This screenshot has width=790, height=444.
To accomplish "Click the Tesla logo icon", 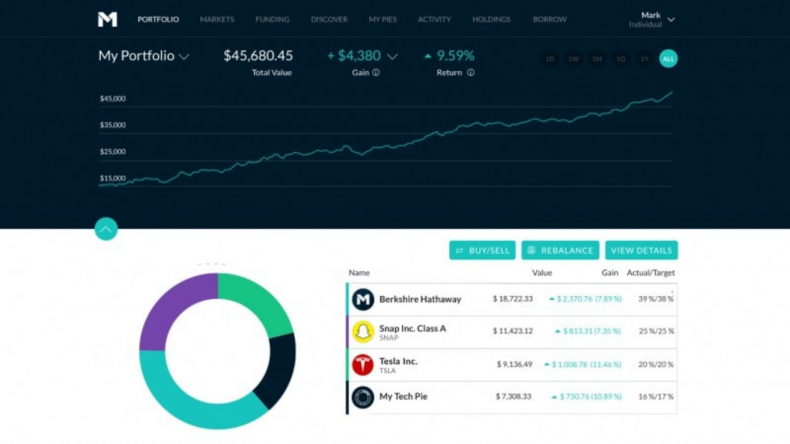I will 363,364.
